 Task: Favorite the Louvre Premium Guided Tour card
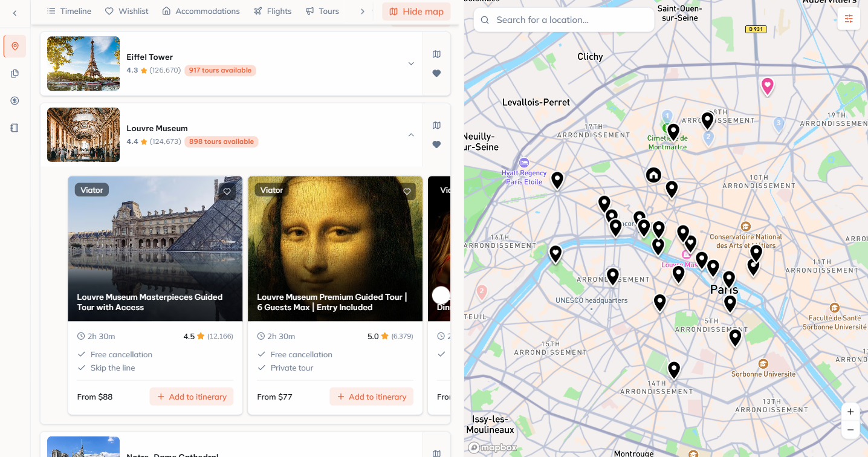[407, 191]
